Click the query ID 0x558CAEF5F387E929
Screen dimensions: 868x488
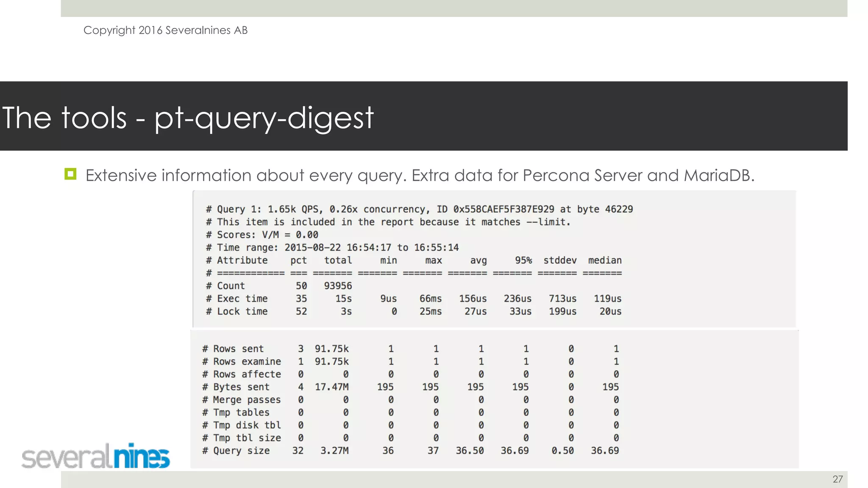click(x=504, y=209)
